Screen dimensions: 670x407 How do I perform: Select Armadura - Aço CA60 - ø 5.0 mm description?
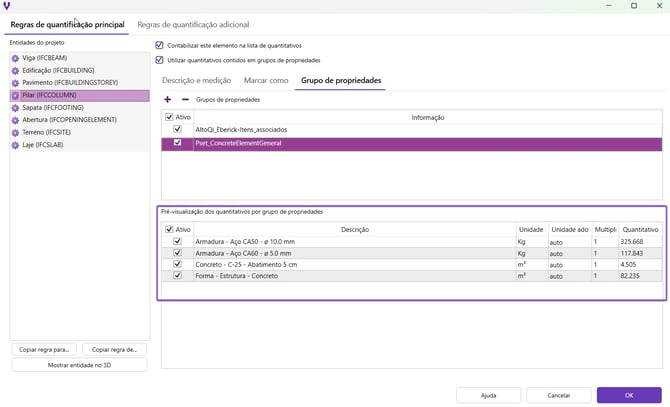point(243,253)
